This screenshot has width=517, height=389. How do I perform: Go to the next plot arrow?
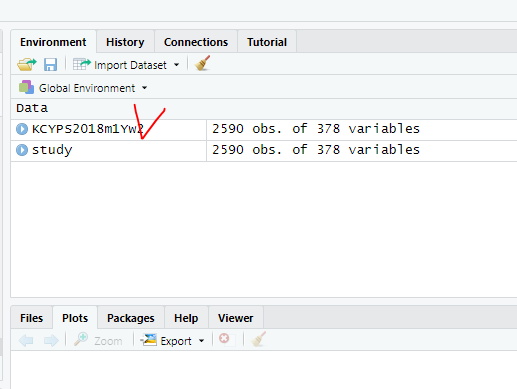(51, 340)
